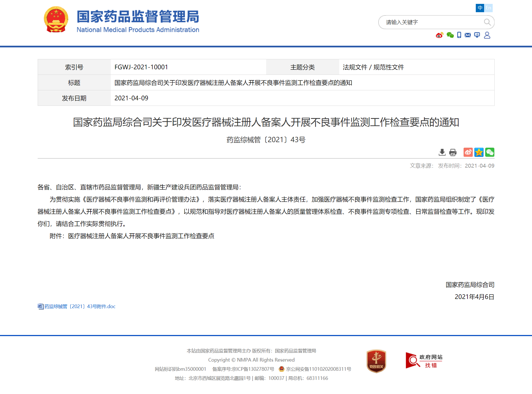Image resolution: width=532 pixels, height=394 pixels.
Task: Click the user login icon
Action: (x=487, y=35)
